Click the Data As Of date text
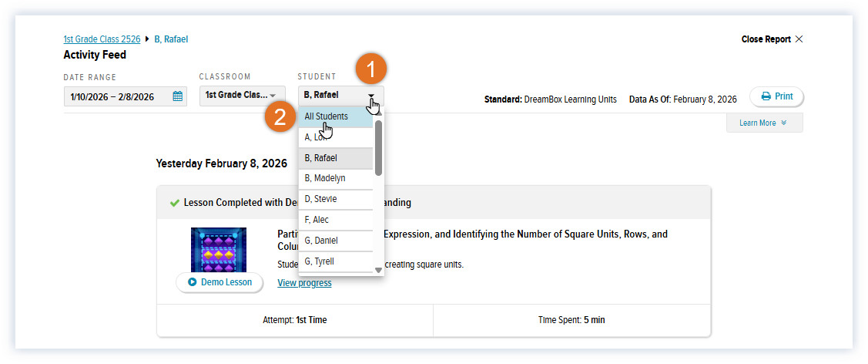Image resolution: width=868 pixels, height=364 pixels. pos(683,99)
